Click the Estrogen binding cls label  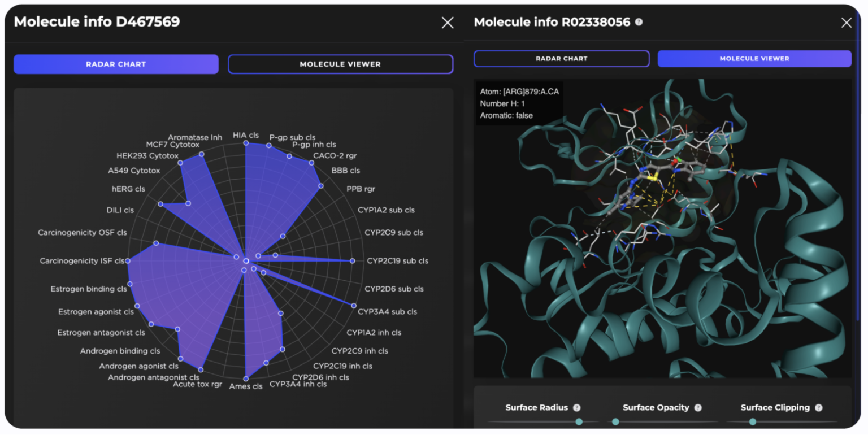89,289
